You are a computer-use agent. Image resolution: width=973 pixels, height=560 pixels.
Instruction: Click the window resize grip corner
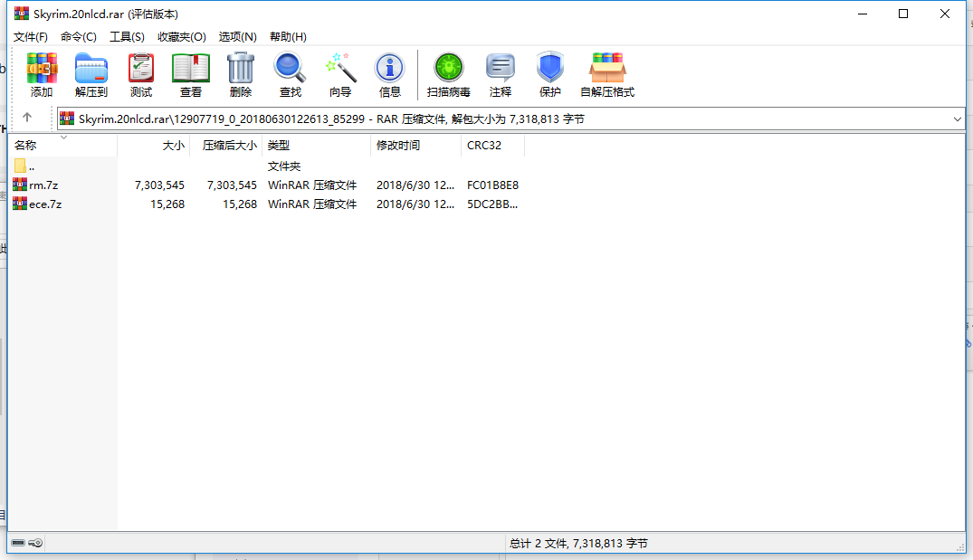[x=960, y=546]
